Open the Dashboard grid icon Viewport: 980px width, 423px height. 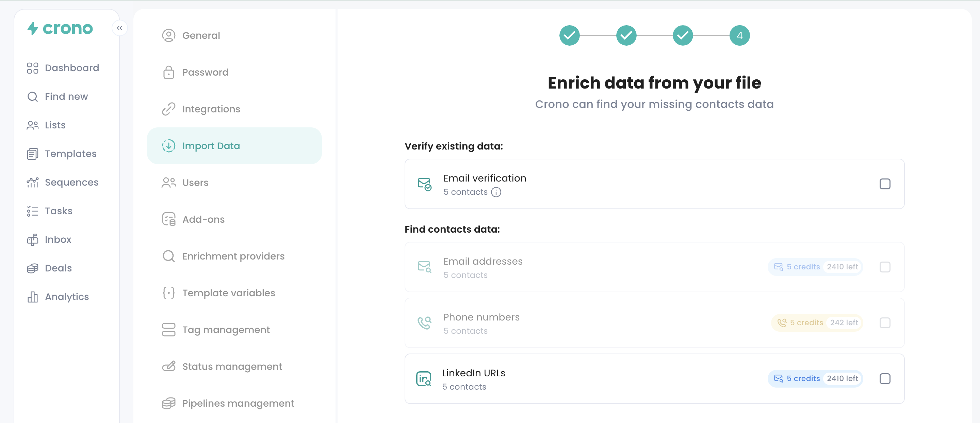33,68
